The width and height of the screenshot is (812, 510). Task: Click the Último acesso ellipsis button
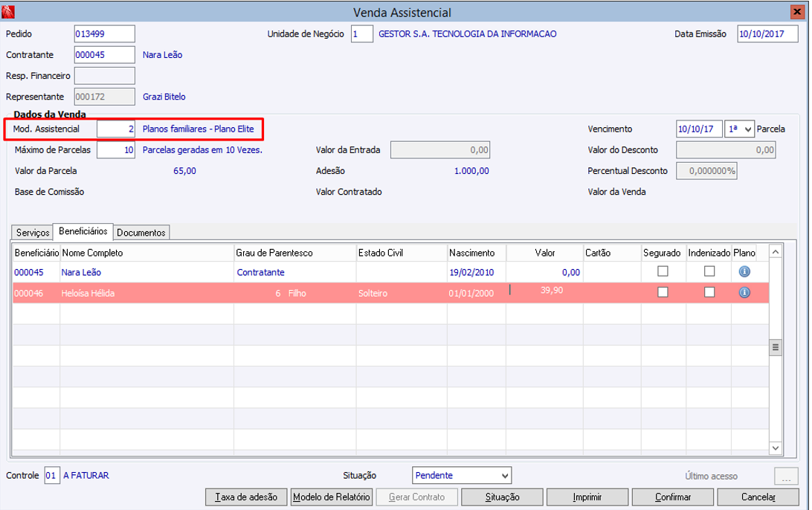[x=786, y=476]
